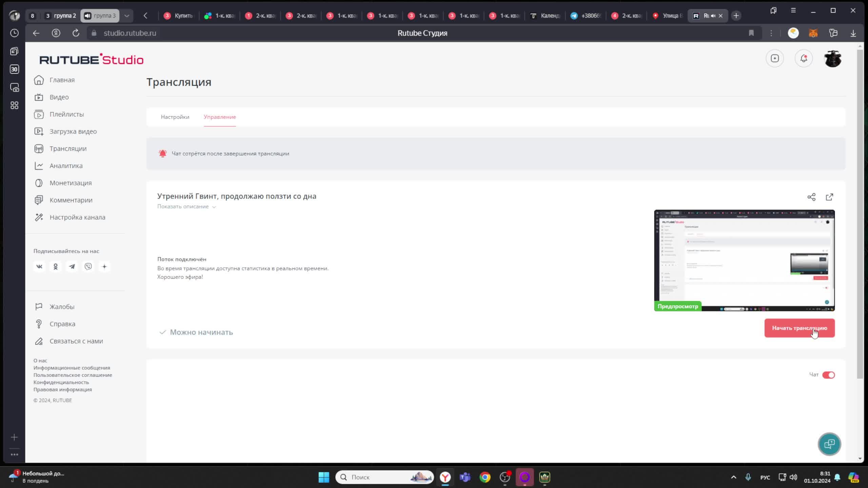This screenshot has width=868, height=488.
Task: Click the Viber social icon
Action: (88, 267)
